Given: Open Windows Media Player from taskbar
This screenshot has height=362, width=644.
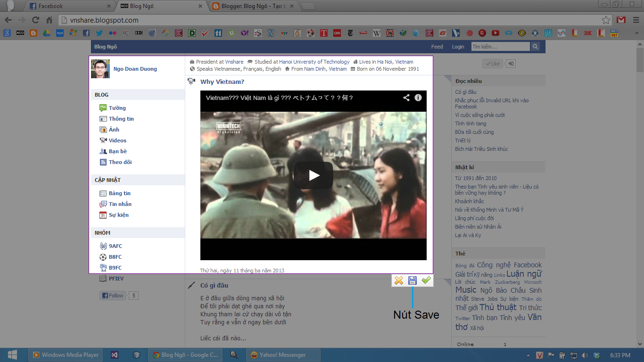Looking at the screenshot, I should [65, 355].
